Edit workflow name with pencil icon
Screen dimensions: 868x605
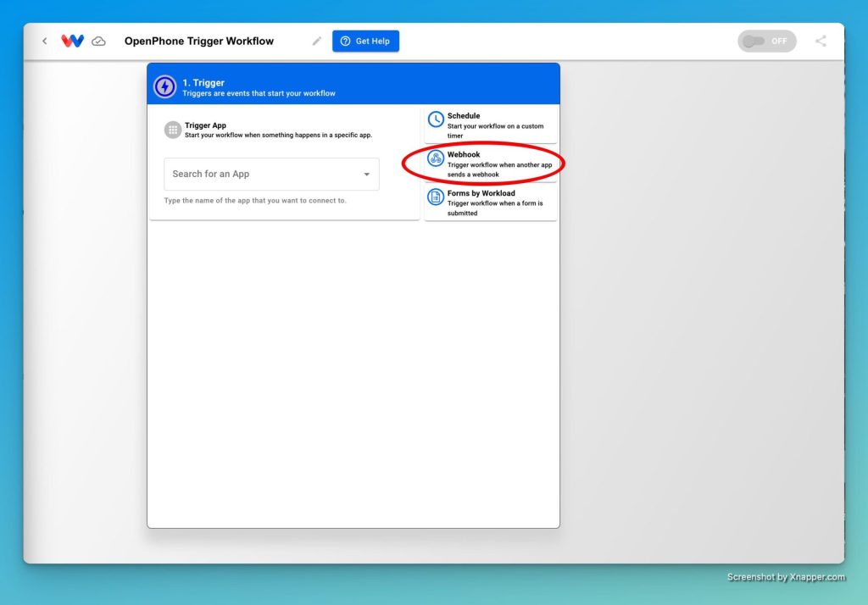317,41
